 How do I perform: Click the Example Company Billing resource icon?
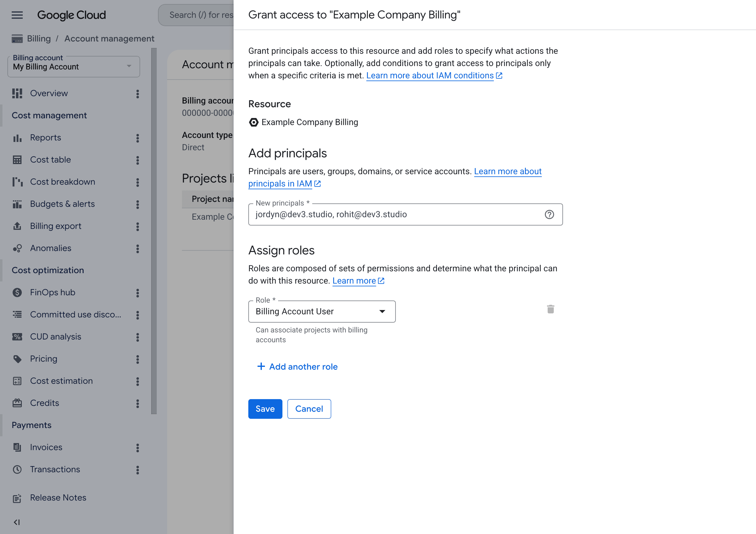pyautogui.click(x=254, y=123)
